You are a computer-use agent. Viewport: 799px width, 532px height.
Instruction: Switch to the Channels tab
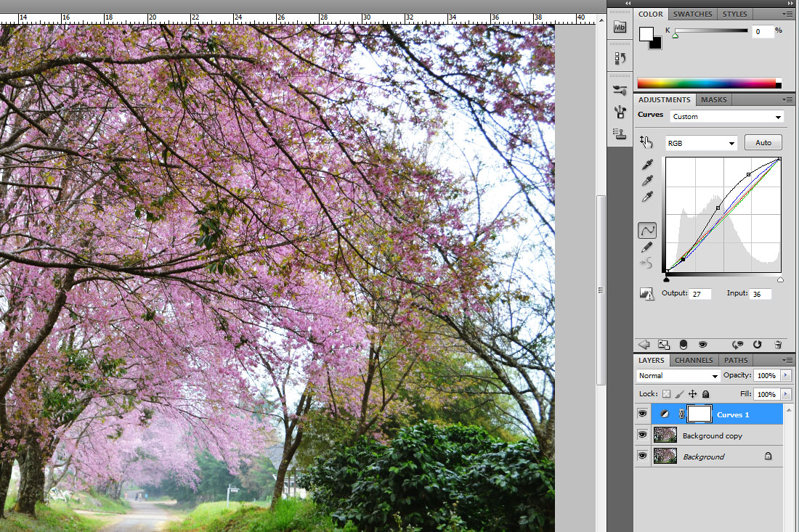(x=694, y=360)
